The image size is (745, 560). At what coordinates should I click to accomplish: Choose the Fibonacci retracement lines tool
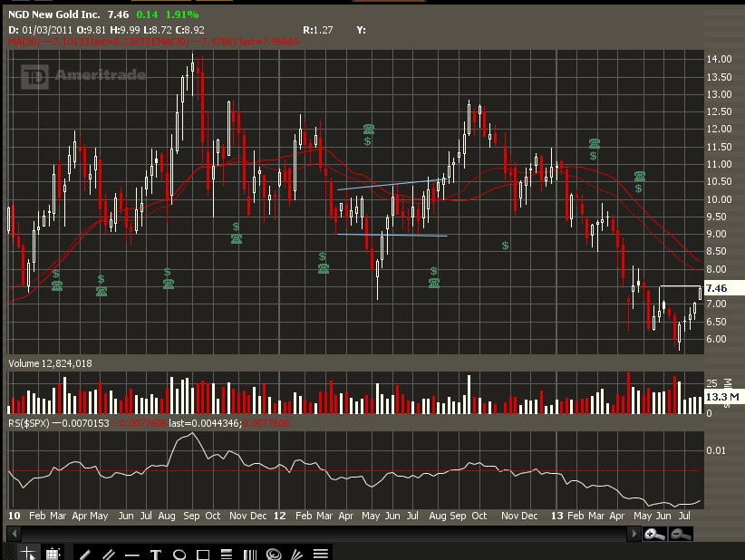click(227, 554)
